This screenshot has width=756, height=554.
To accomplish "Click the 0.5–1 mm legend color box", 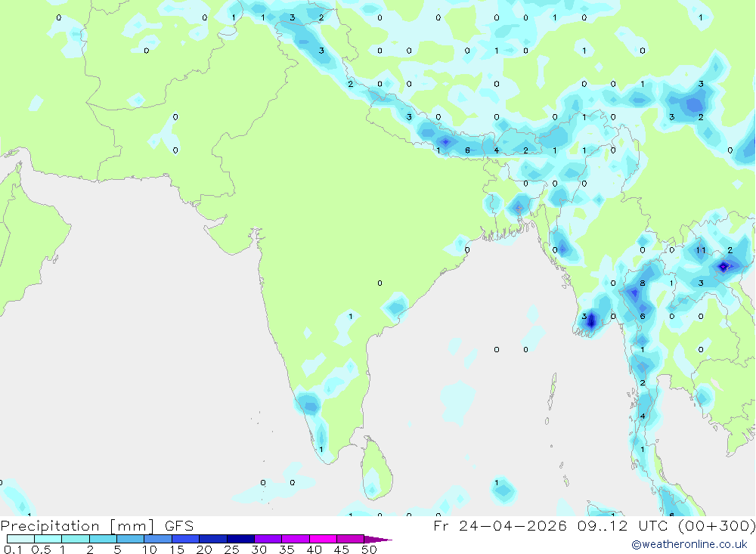I will coord(48,539).
